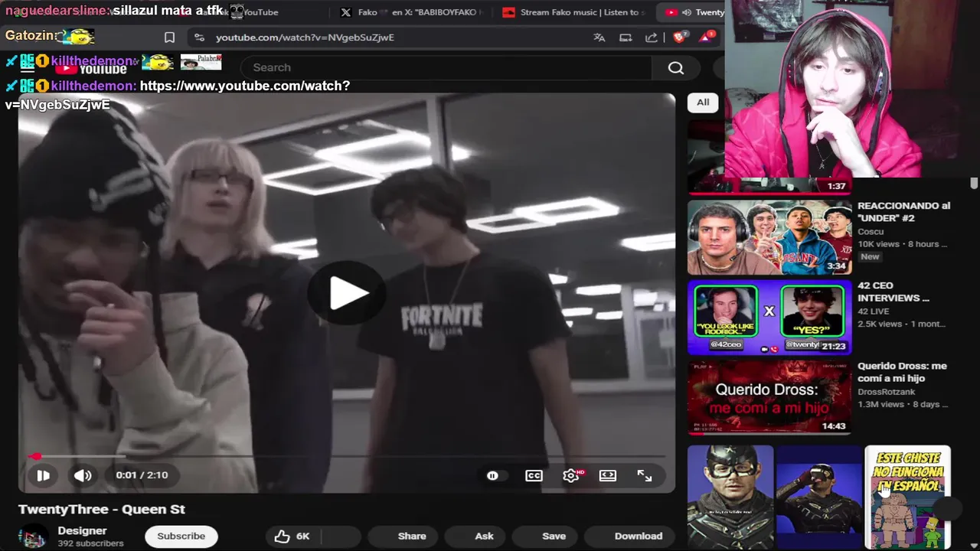The height and width of the screenshot is (551, 980).
Task: Pause the video with the player pause button
Action: click(43, 475)
